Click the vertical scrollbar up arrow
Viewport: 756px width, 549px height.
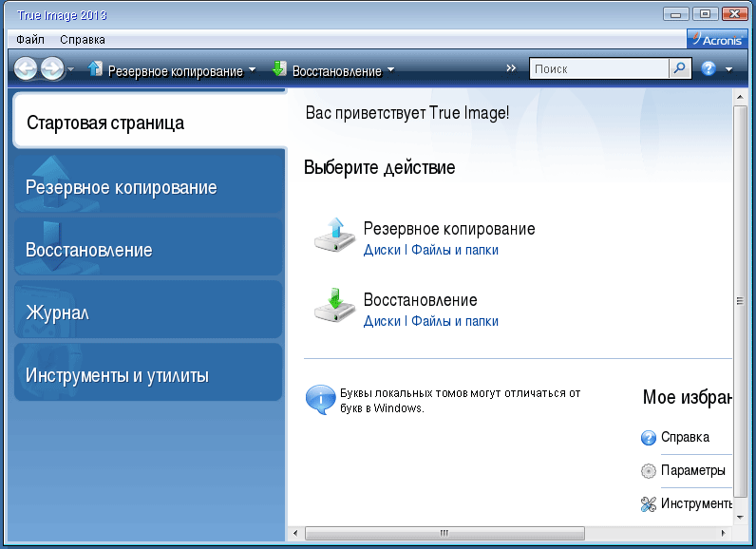click(740, 98)
